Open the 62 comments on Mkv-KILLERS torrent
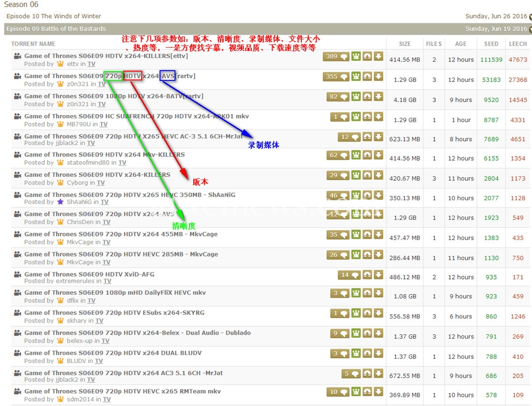This screenshot has height=406, width=532. click(x=338, y=155)
